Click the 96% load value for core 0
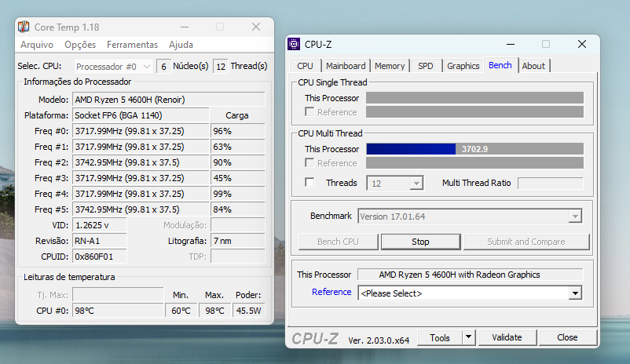The width and height of the screenshot is (630, 364). coord(237,131)
